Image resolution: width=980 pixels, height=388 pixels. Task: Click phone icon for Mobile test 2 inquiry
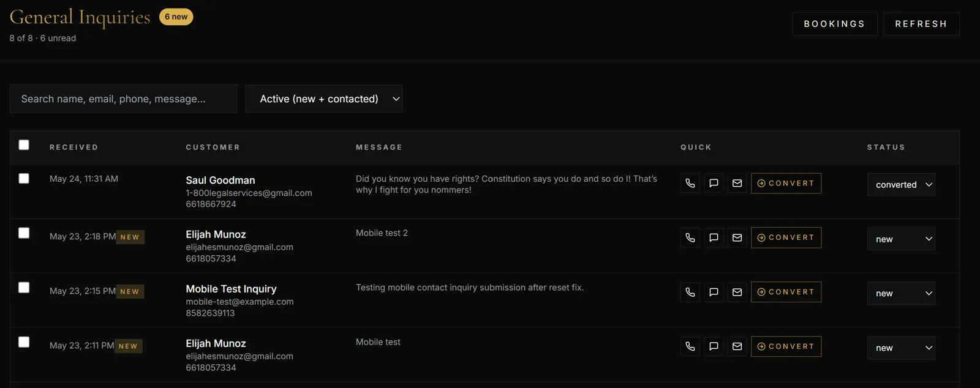[x=690, y=237]
